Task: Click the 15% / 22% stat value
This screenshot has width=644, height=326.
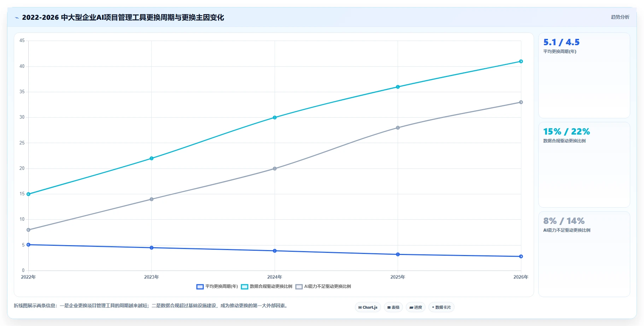Action: pos(567,132)
